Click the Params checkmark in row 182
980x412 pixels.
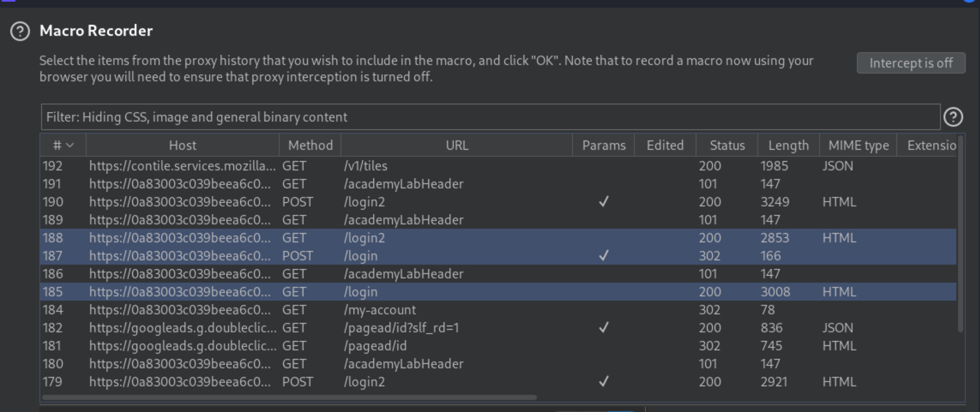pos(604,327)
